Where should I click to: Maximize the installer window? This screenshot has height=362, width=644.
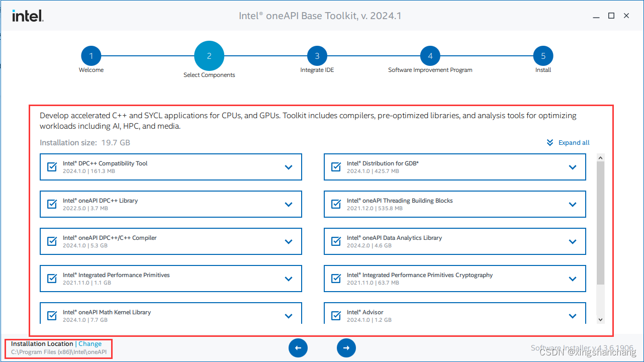pyautogui.click(x=611, y=16)
